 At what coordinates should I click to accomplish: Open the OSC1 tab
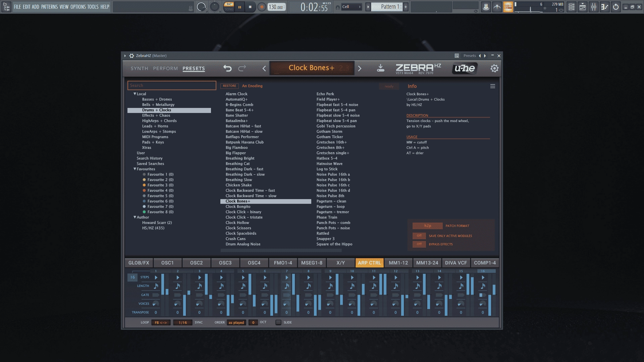(167, 263)
